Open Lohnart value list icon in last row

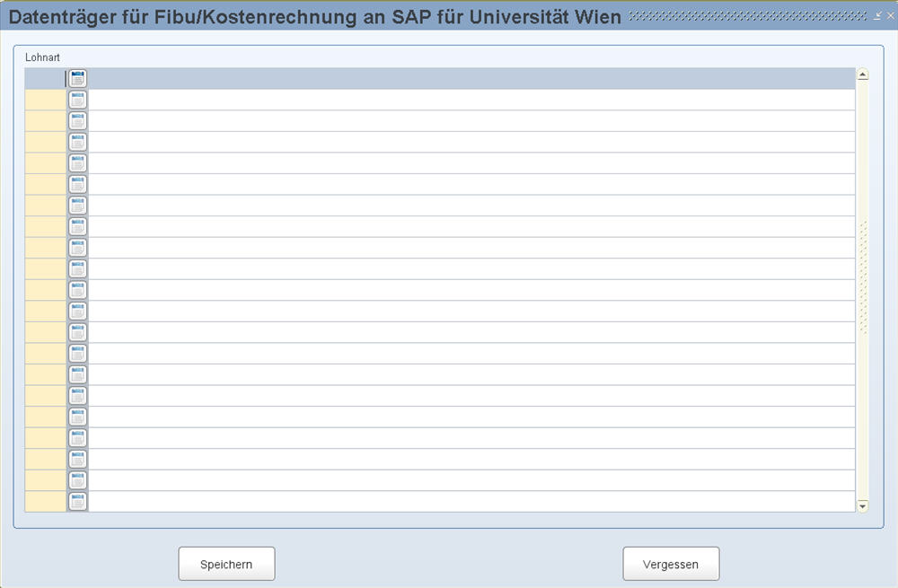[x=77, y=502]
